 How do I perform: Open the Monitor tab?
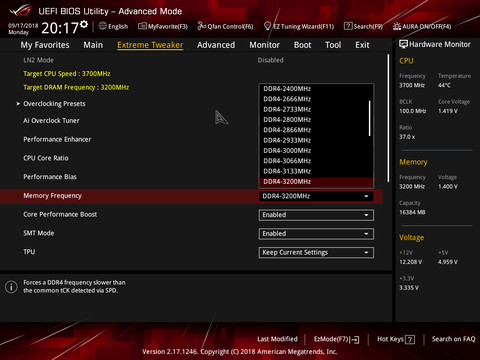[x=265, y=45]
